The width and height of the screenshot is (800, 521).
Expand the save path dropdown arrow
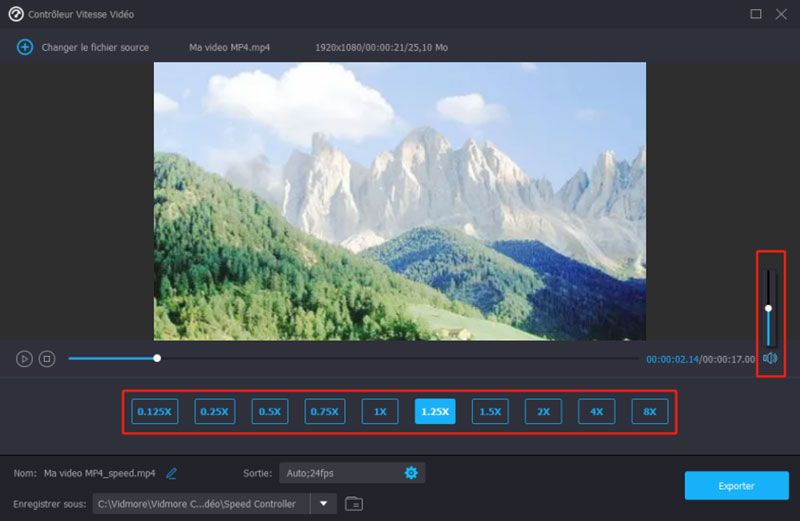323,504
